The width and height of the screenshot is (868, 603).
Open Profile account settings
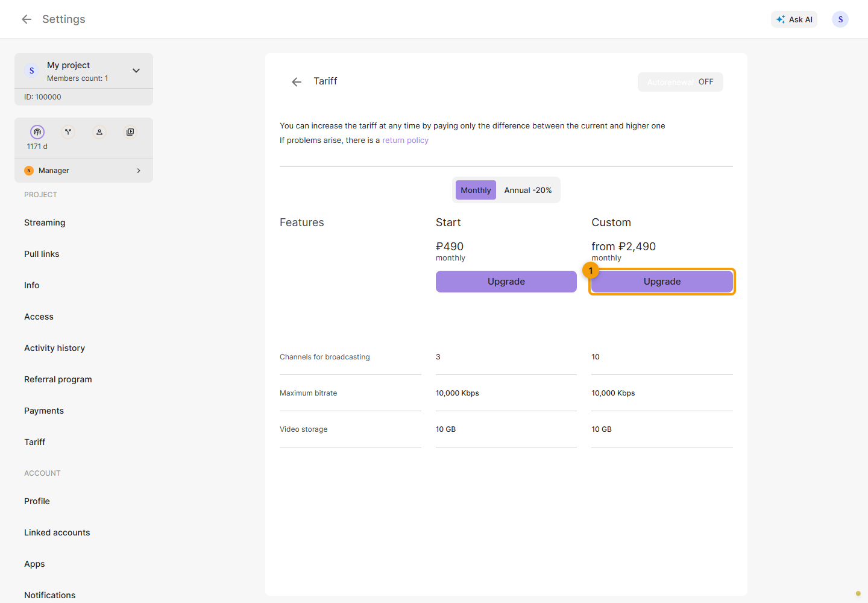[37, 501]
